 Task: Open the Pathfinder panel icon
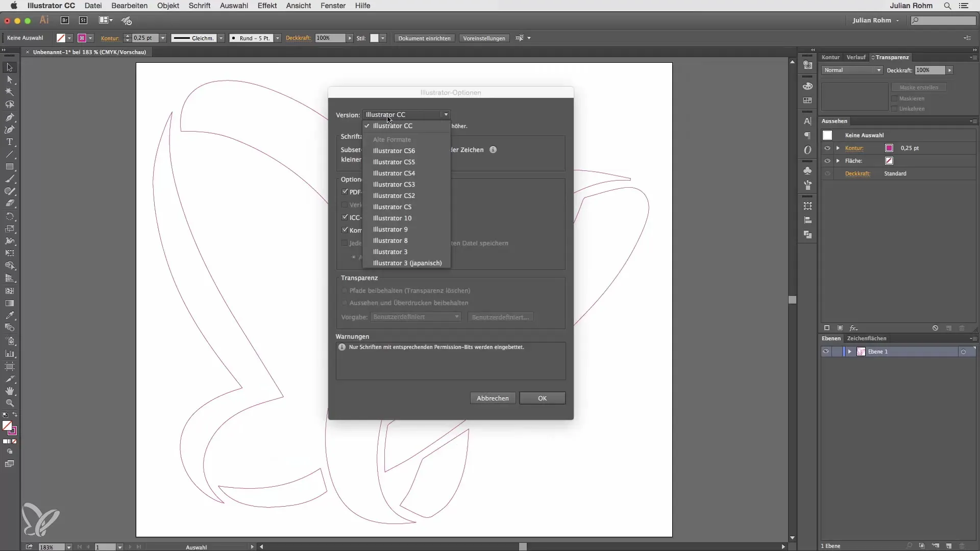coord(807,235)
